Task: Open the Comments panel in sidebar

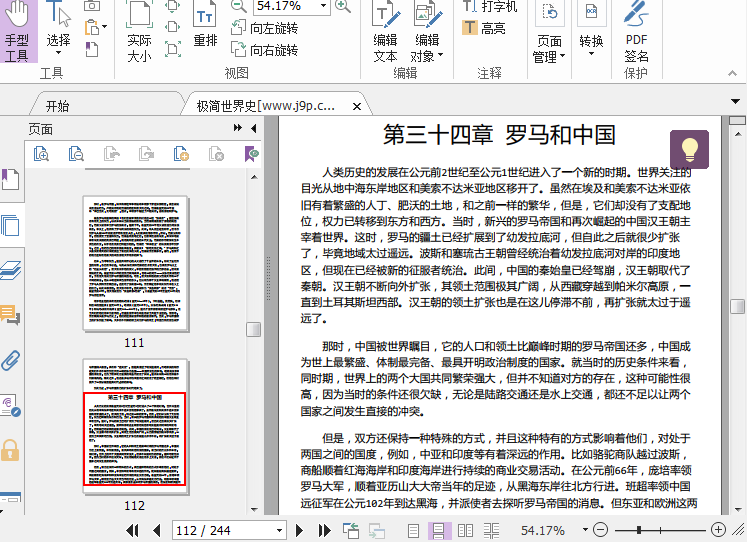Action: 10,315
